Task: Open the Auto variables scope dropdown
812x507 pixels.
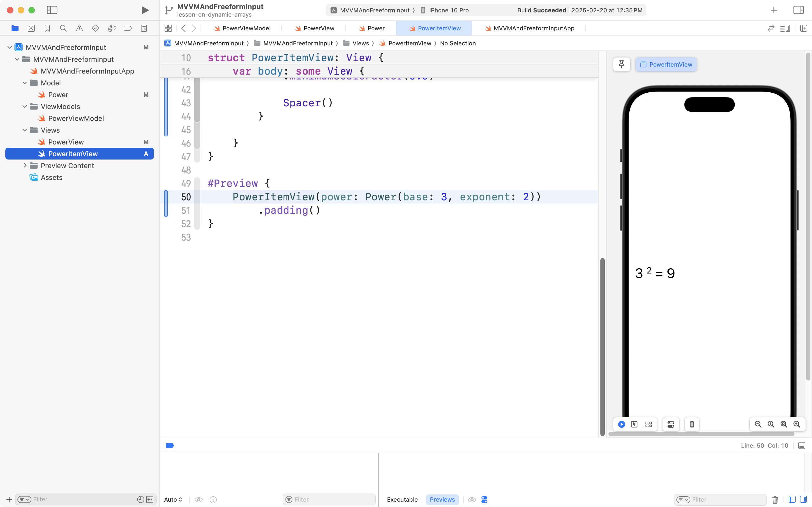Action: (x=173, y=499)
